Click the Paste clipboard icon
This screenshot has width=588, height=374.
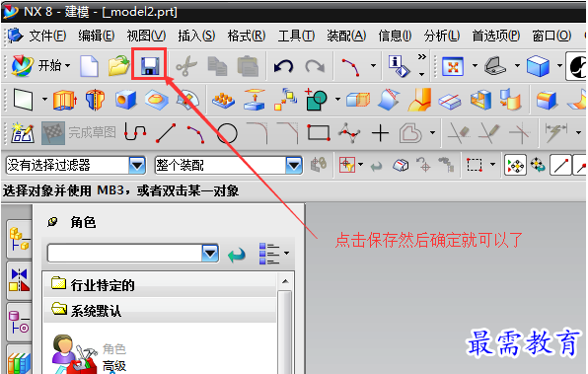(248, 66)
